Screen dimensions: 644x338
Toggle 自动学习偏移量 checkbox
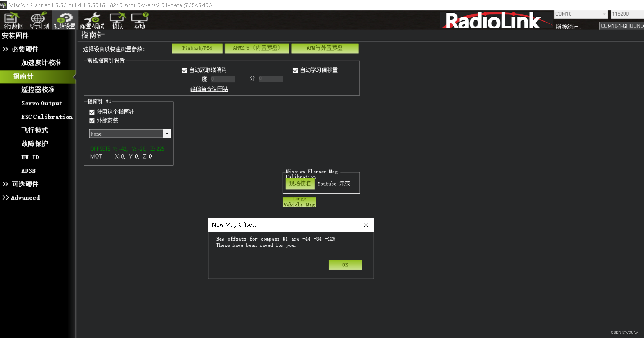[295, 70]
